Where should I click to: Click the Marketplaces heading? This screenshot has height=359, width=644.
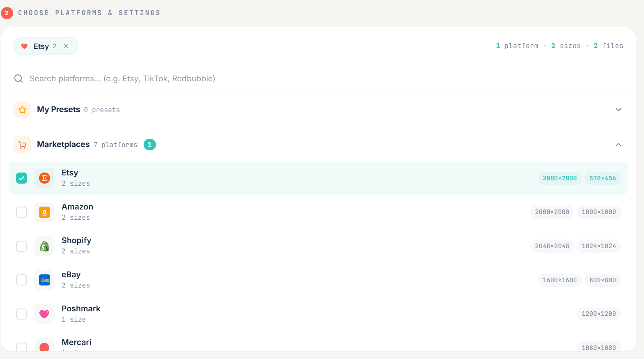click(63, 145)
